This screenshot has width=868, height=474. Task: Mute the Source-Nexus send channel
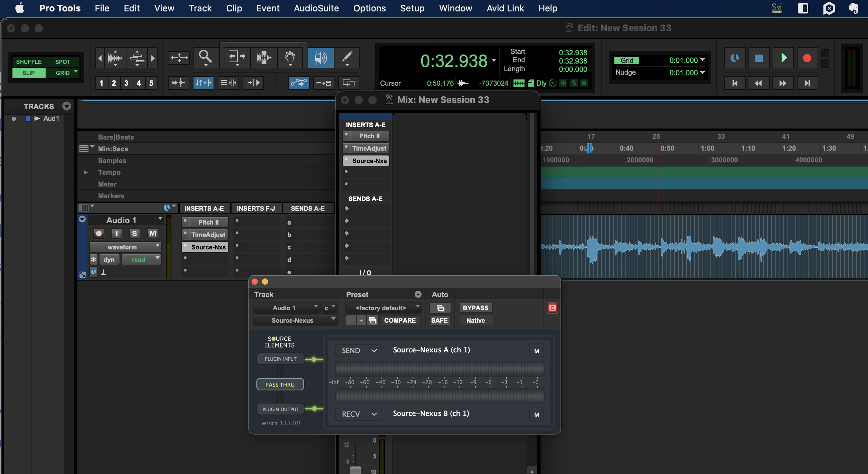tap(536, 351)
